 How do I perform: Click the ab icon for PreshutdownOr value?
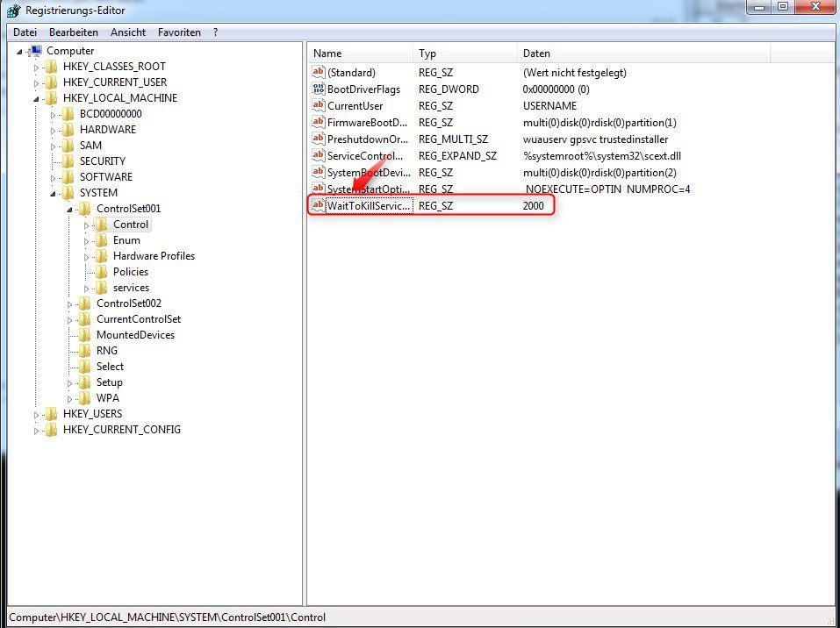319,139
